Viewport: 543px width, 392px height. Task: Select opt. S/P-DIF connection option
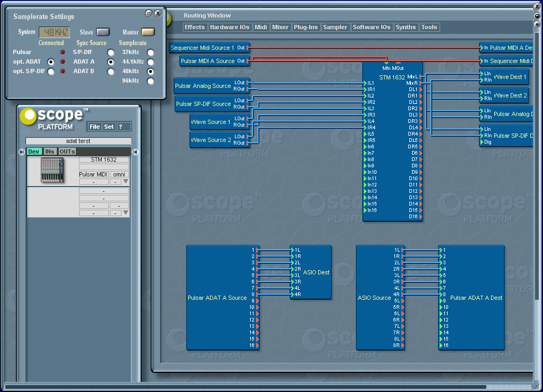click(x=51, y=72)
